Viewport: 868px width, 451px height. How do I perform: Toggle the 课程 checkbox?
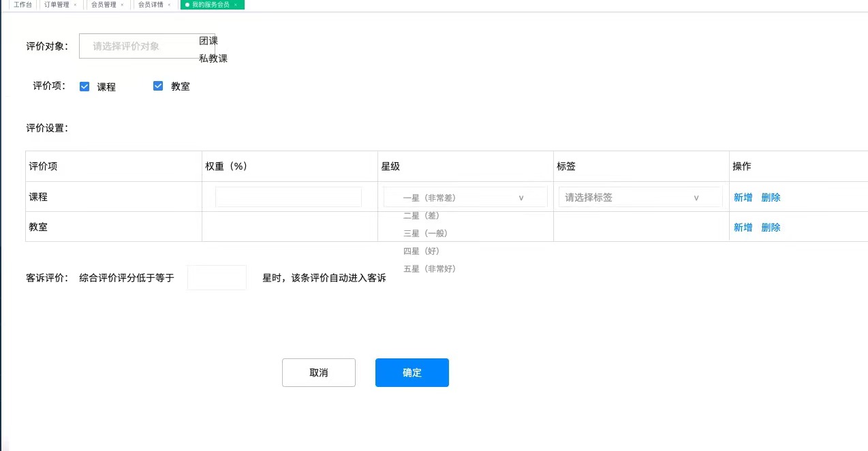click(x=84, y=87)
